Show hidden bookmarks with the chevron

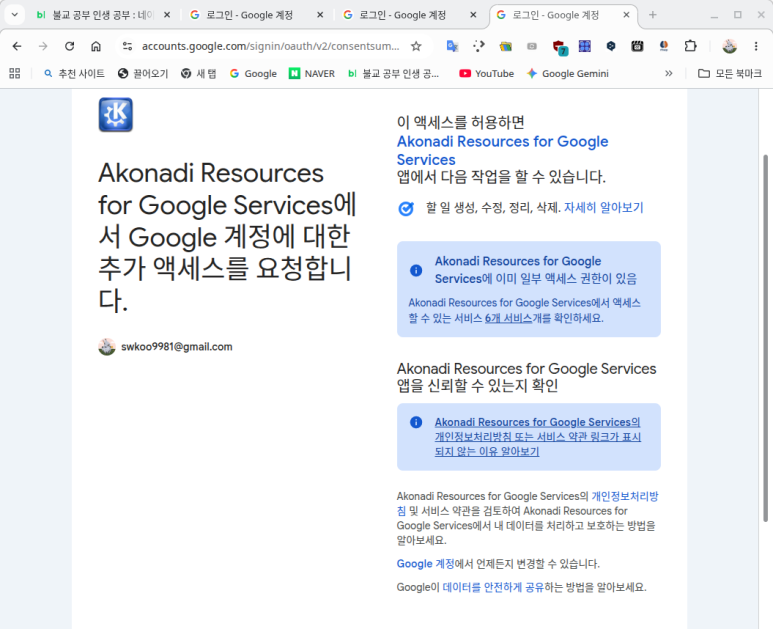668,73
